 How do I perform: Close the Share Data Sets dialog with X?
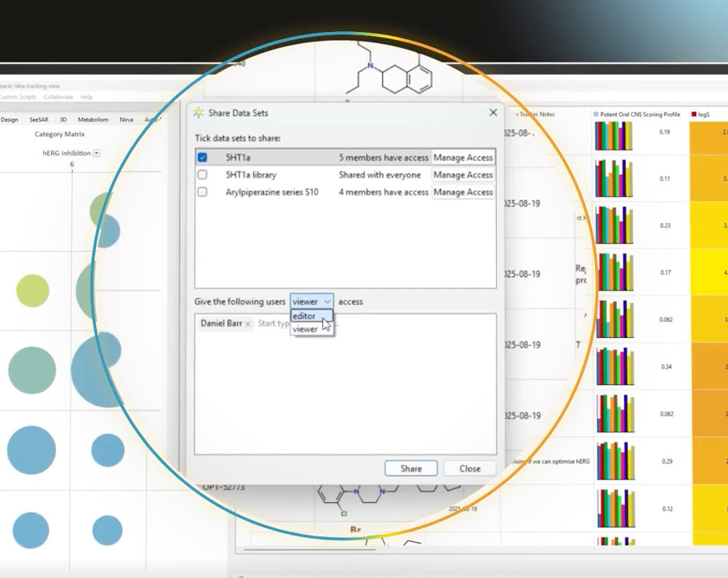pyautogui.click(x=493, y=113)
